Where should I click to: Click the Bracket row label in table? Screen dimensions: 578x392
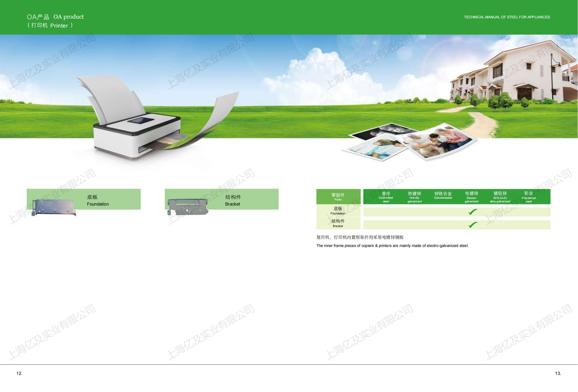[338, 223]
